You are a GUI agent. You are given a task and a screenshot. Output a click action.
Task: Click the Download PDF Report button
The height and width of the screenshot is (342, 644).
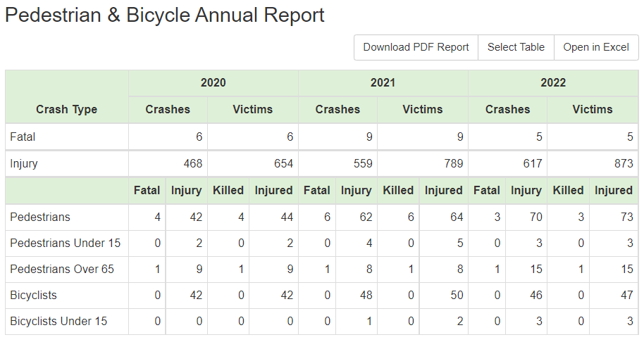coord(416,47)
